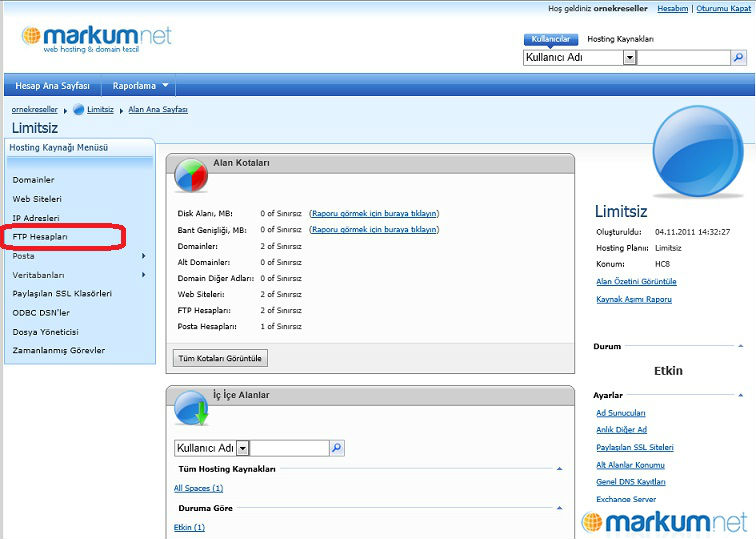Click All Spaces (1) link
This screenshot has height=539, width=756.
(x=198, y=488)
